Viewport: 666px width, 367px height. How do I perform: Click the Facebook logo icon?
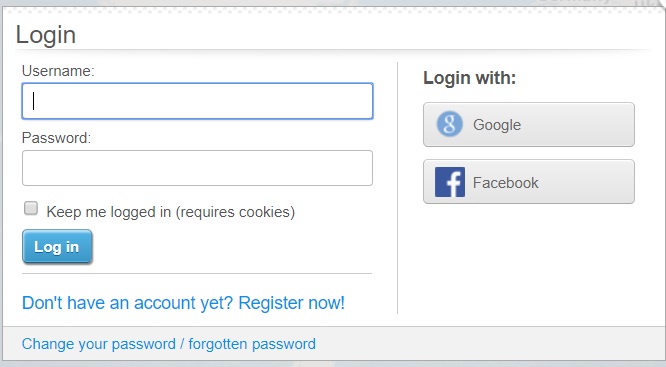click(x=450, y=182)
